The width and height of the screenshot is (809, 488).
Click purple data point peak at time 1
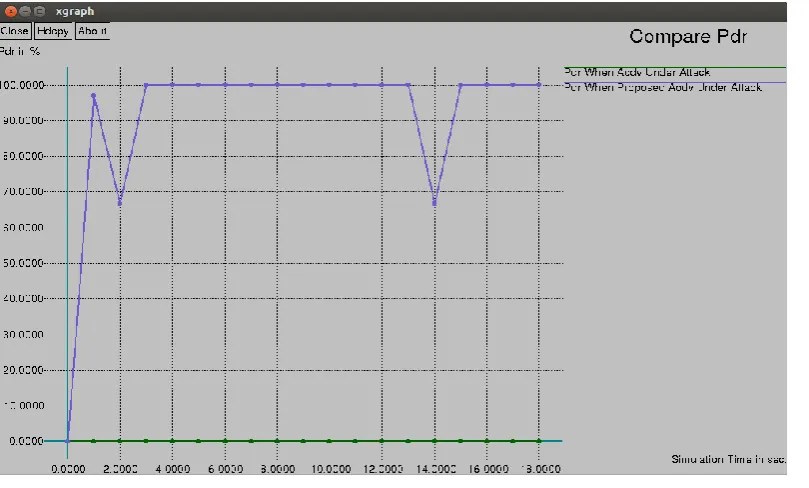(x=93, y=95)
